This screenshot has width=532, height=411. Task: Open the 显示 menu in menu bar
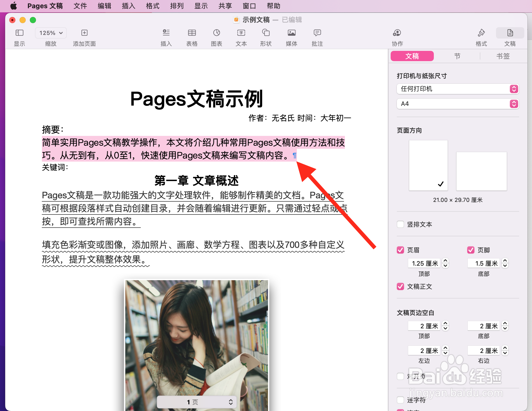click(201, 6)
